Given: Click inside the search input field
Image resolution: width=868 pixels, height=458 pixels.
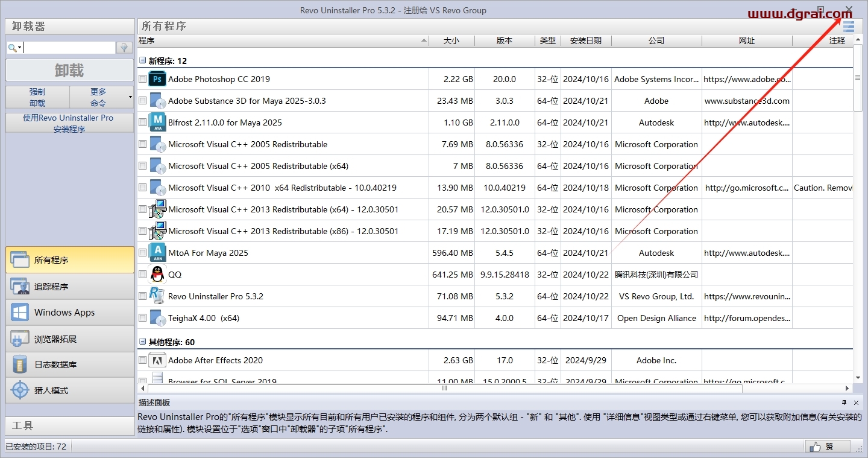Looking at the screenshot, I should 66,47.
